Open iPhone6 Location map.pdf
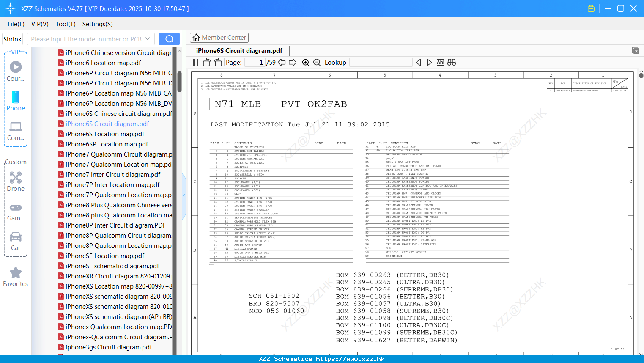The width and height of the screenshot is (644, 363). coord(103,63)
